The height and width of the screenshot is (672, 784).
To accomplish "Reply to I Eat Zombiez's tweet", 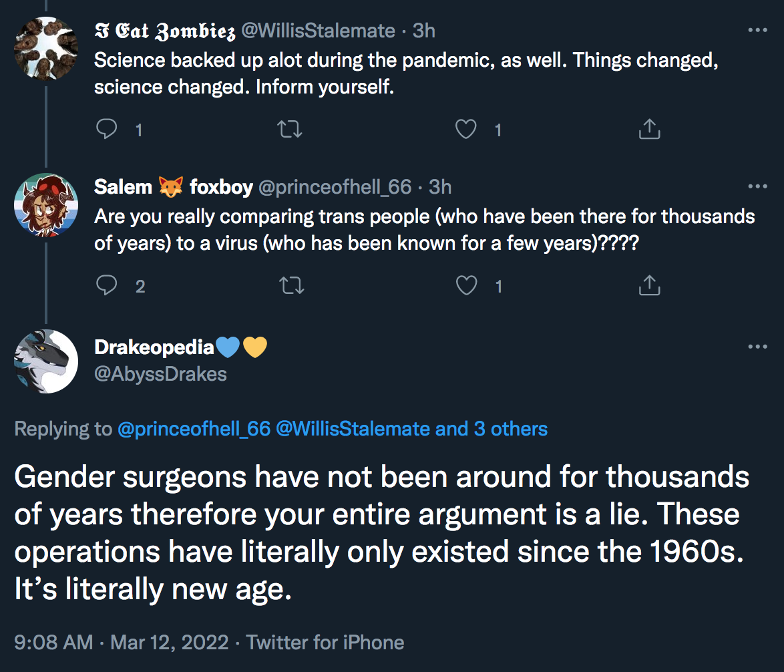I will click(106, 129).
